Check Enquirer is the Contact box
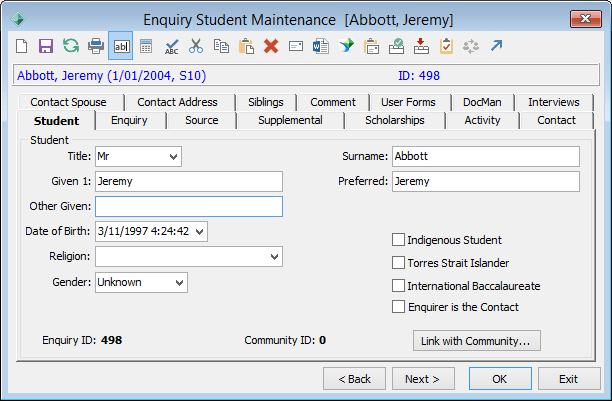Screen dimensions: 612x401 pyautogui.click(x=398, y=307)
